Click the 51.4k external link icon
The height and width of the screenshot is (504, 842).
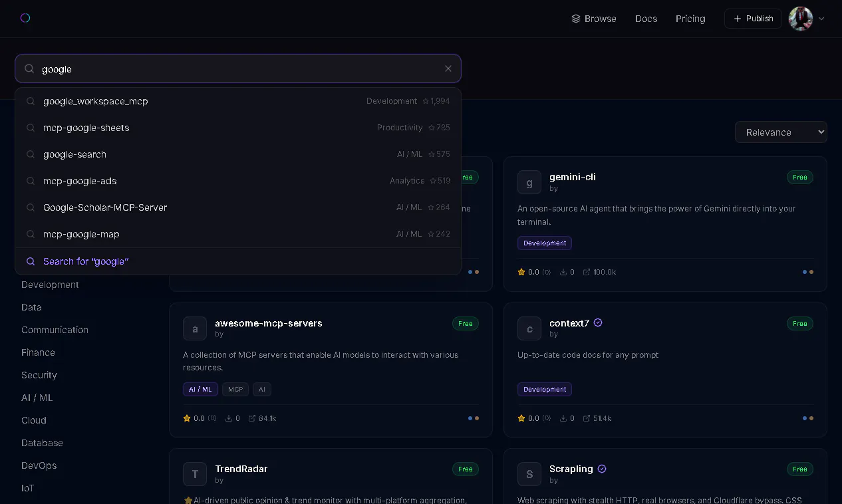(x=587, y=418)
